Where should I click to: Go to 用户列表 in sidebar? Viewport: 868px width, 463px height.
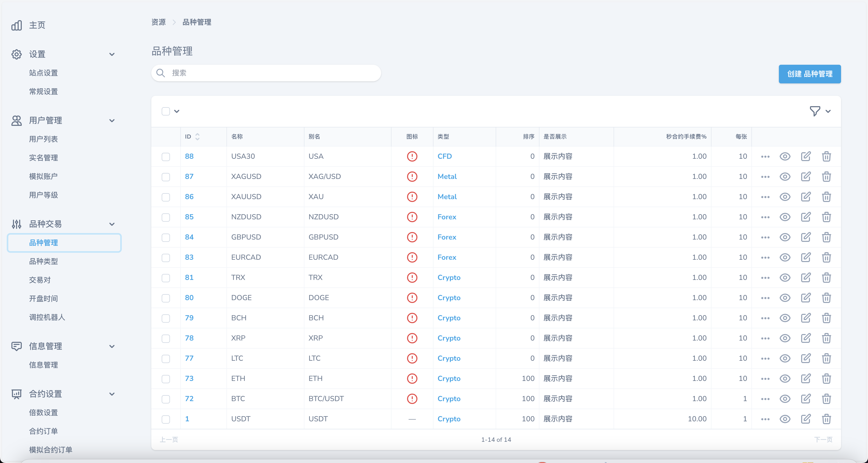44,139
